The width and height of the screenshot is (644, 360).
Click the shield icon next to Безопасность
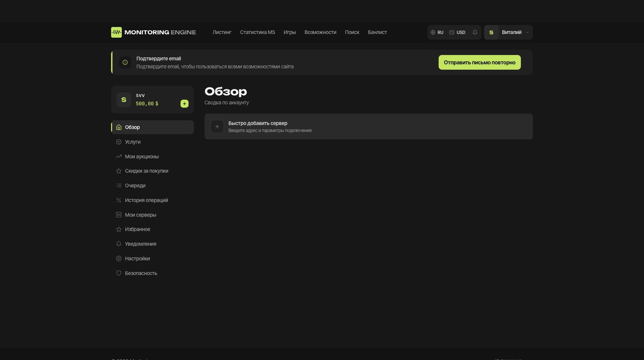click(119, 273)
